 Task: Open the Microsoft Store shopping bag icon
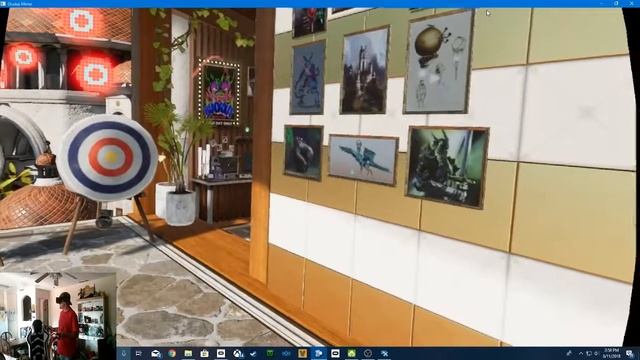coord(204,353)
